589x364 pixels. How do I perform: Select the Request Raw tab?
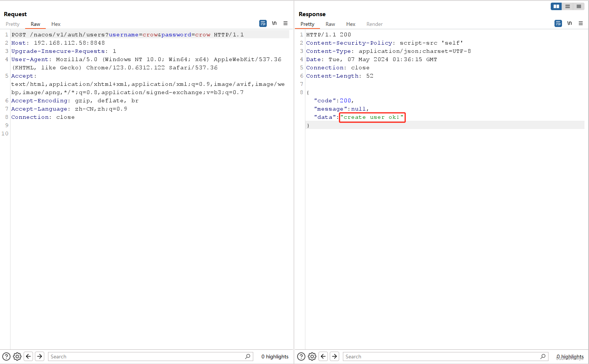tap(35, 24)
